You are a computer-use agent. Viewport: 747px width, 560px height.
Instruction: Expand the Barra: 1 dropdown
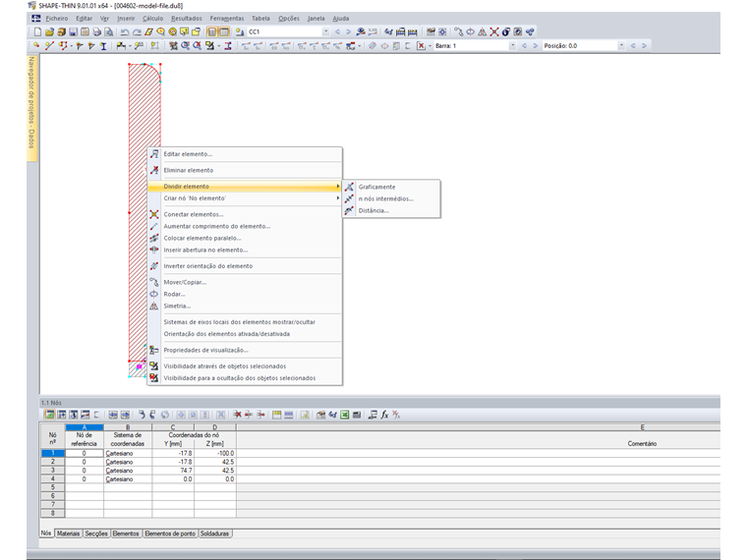click(x=513, y=46)
